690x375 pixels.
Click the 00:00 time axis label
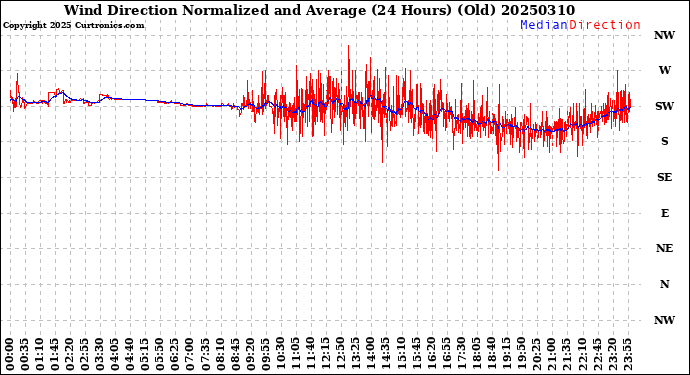pyautogui.click(x=10, y=354)
